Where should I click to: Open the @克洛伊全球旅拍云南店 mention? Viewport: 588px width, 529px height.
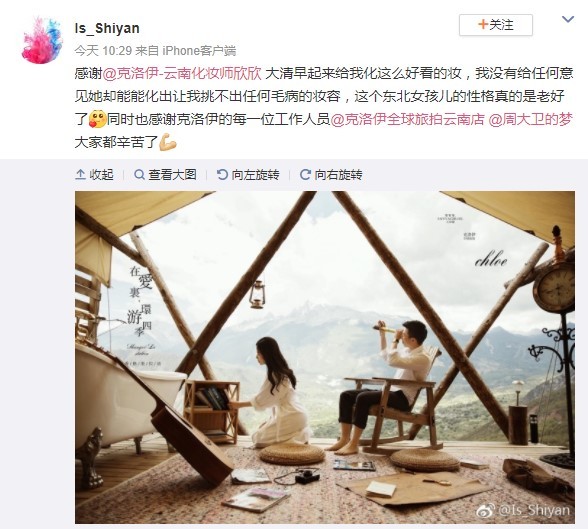[408, 120]
